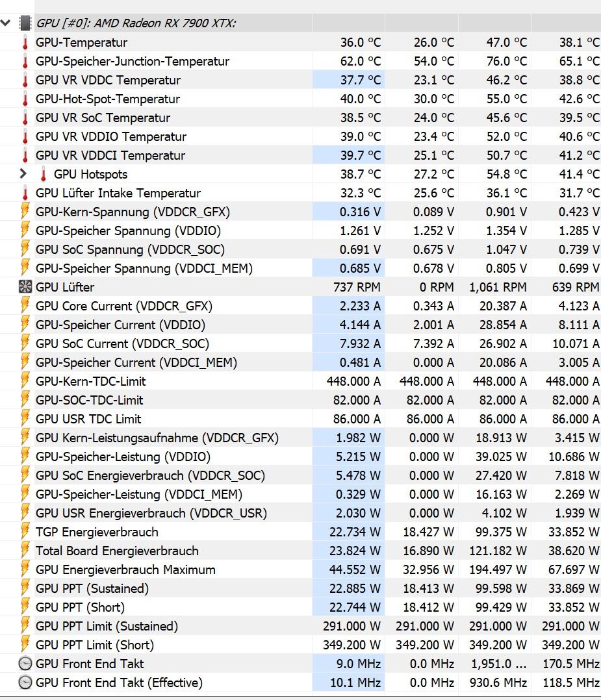The image size is (601, 700).
Task: Select the GPU-Speicher-Junction-Temperatur label
Action: [x=133, y=61]
